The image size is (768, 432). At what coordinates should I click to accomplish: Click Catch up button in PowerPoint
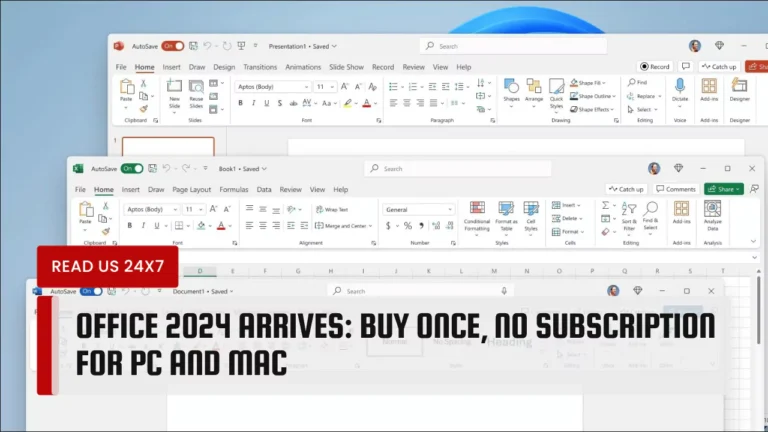pos(719,67)
